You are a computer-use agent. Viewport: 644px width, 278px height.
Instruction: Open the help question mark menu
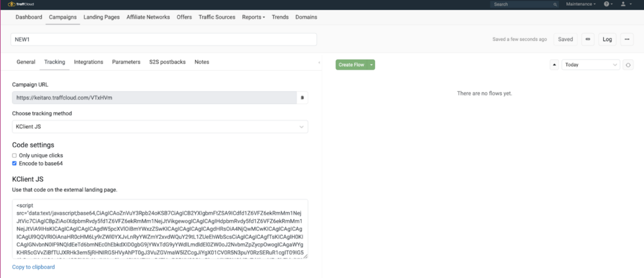608,4
